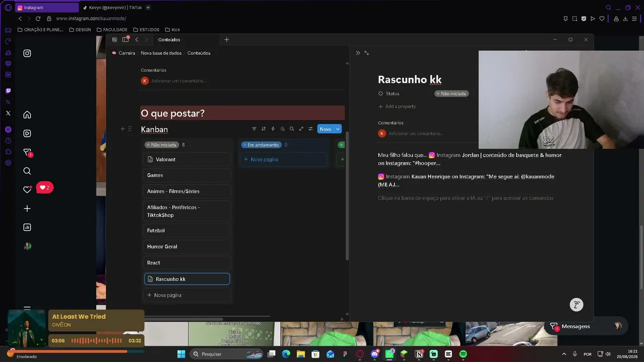Open the Kanban view settings icon
Screen dimensions: 644x362
(310, 129)
